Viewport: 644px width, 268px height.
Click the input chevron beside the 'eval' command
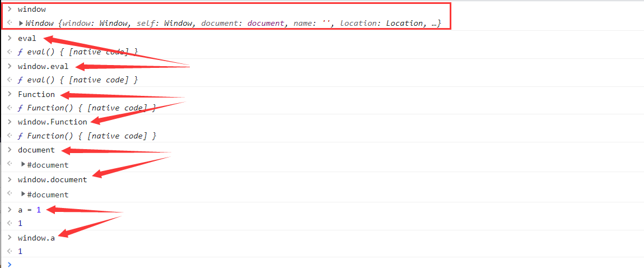click(9, 38)
